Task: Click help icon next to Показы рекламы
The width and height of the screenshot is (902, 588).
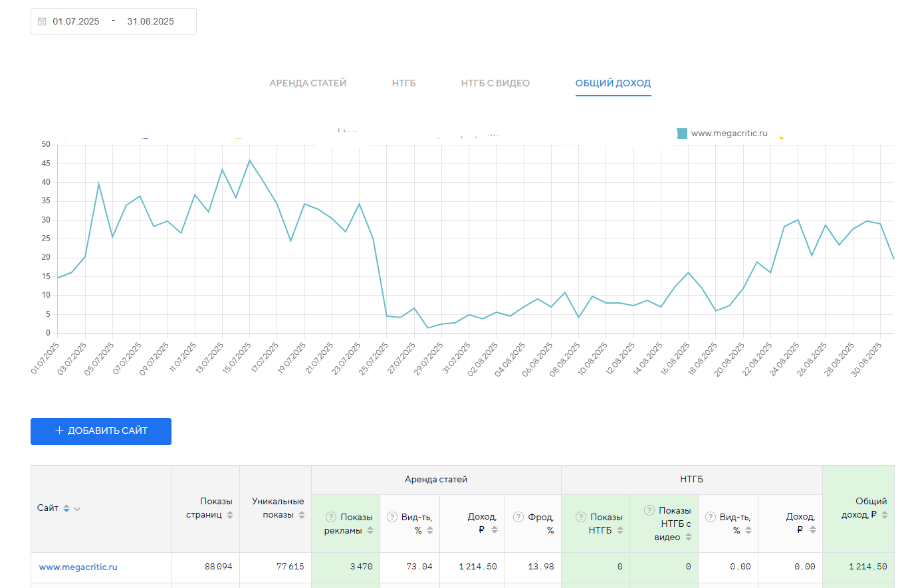Action: pos(330,517)
